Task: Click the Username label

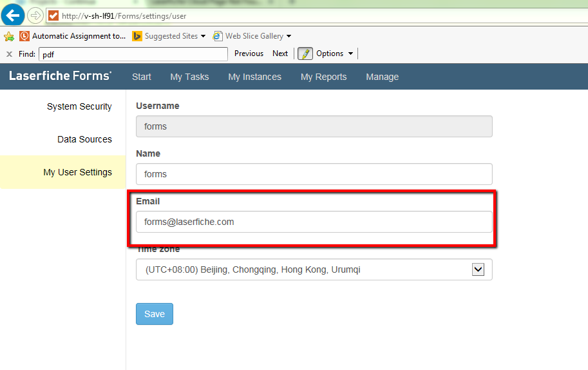Action: pos(158,106)
